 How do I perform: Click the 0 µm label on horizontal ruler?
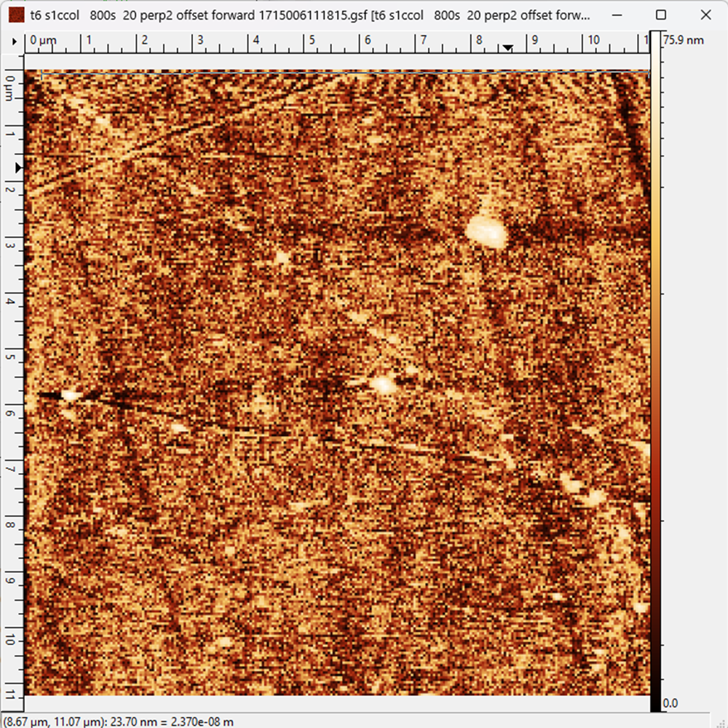[x=43, y=40]
